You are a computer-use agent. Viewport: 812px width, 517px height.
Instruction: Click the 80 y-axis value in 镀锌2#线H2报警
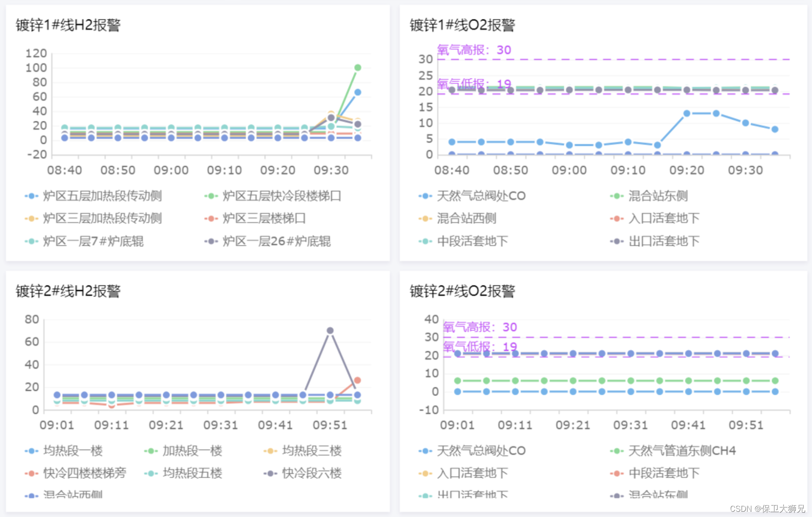32,319
